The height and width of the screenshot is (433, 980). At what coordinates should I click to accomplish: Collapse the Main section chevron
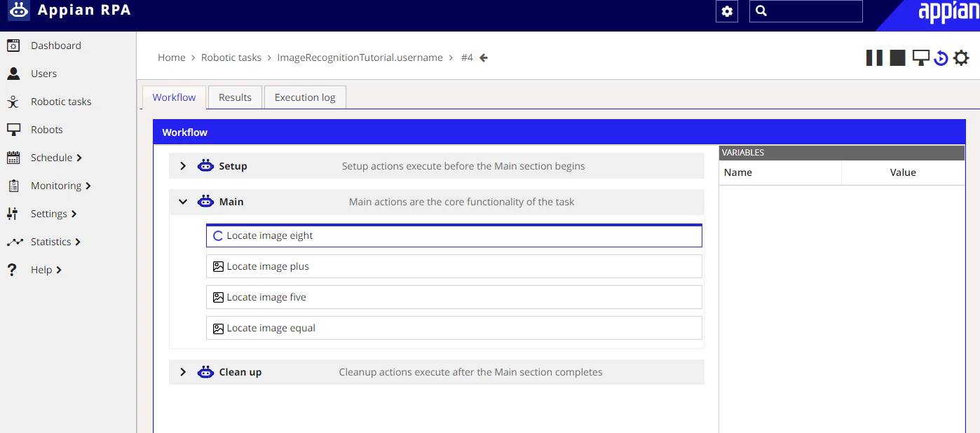183,202
